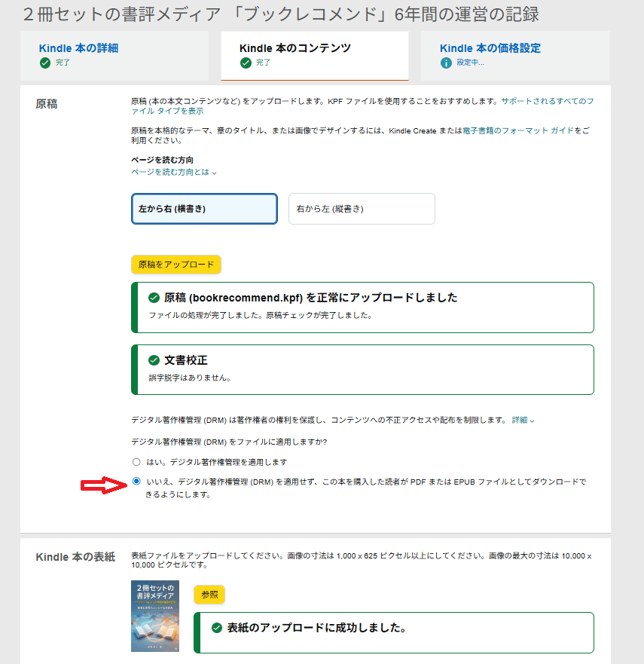Click the 参照 button for the cover
The height and width of the screenshot is (664, 644).
(209, 595)
